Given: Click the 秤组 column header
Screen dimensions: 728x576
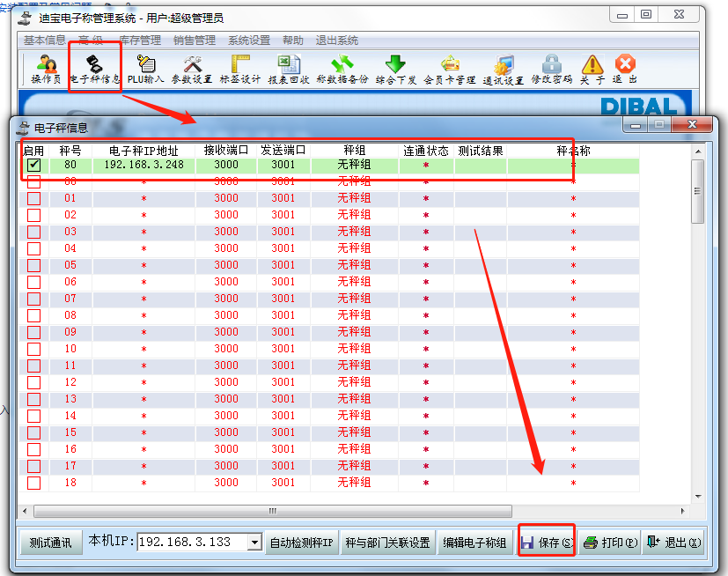Looking at the screenshot, I should tap(354, 151).
